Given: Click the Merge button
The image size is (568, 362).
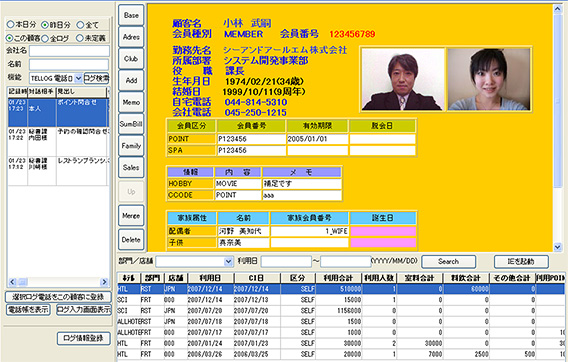Looking at the screenshot, I should 131,216.
